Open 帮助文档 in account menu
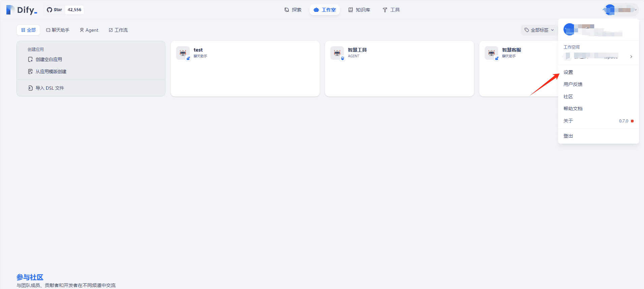Viewport: 644px width, 289px height. tap(598, 109)
